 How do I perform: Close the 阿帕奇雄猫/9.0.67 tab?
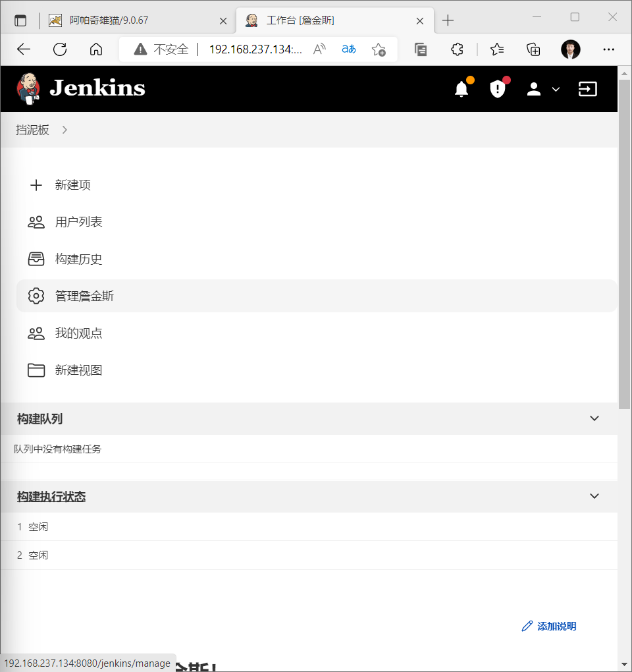(223, 21)
